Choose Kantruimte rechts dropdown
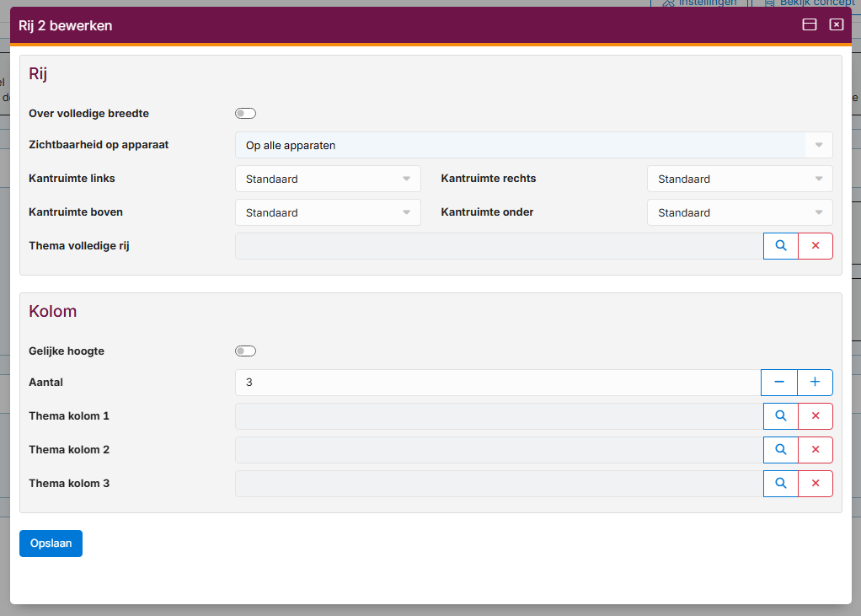861x616 pixels. coord(740,179)
